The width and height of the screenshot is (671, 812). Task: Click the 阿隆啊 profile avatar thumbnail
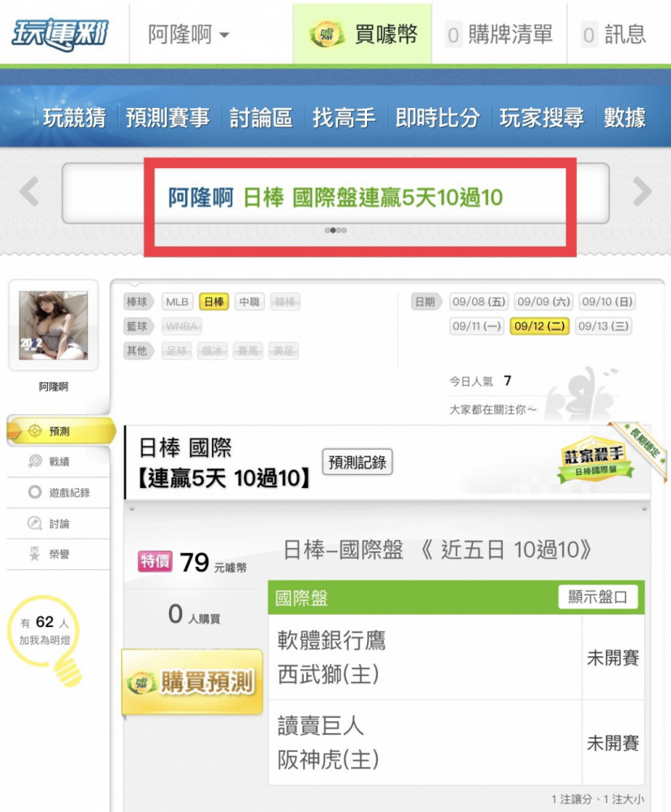coord(54,326)
